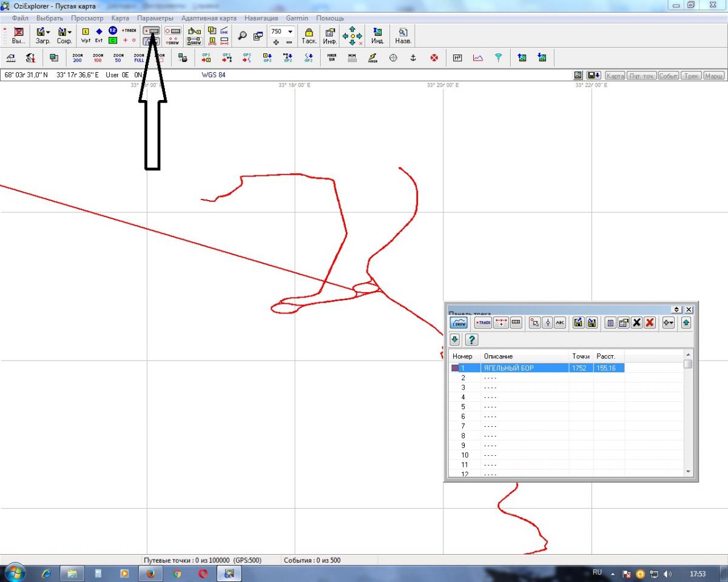Open the Garmin menu

pos(297,18)
